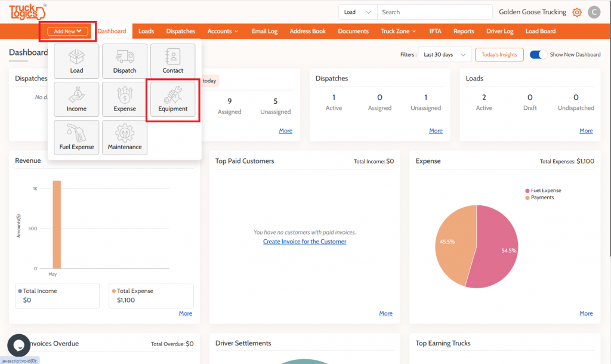The width and height of the screenshot is (611, 364).
Task: Click More link in Loads card
Action: point(586,131)
